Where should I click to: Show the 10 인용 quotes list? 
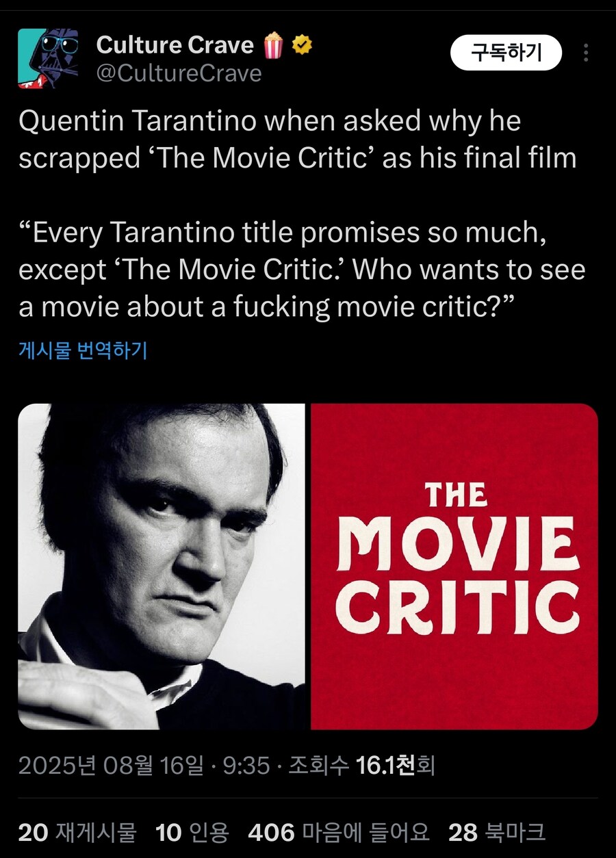click(192, 832)
